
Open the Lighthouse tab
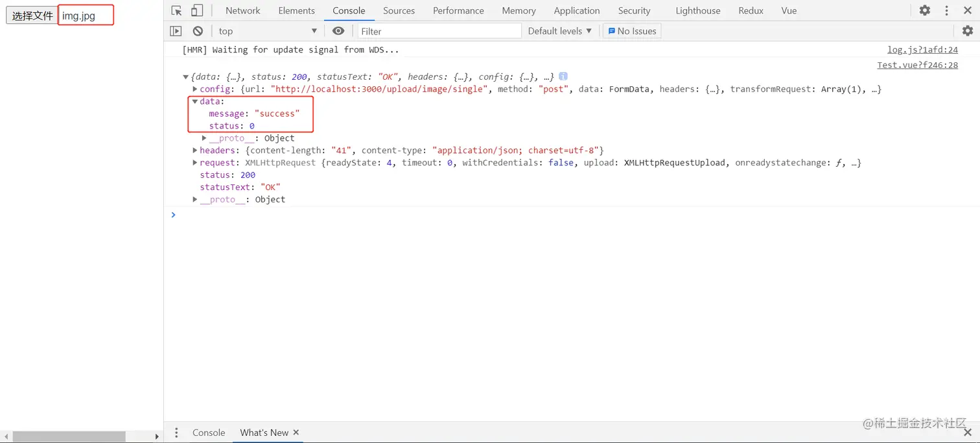click(697, 10)
